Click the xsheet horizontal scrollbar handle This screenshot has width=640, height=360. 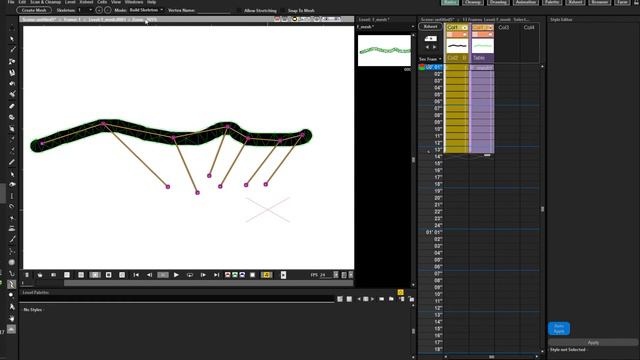(x=492, y=357)
